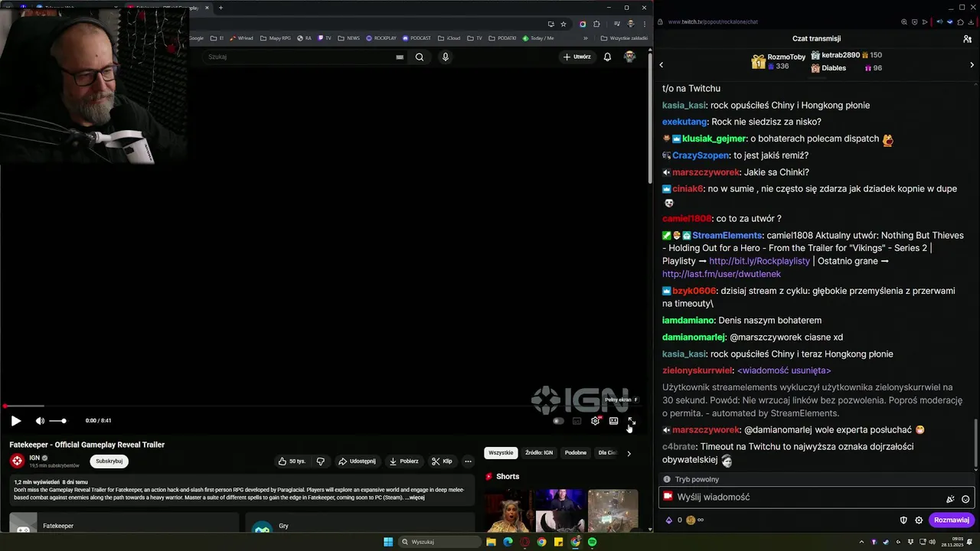980x551 pixels.
Task: Start voice search with microphone
Action: 445,57
